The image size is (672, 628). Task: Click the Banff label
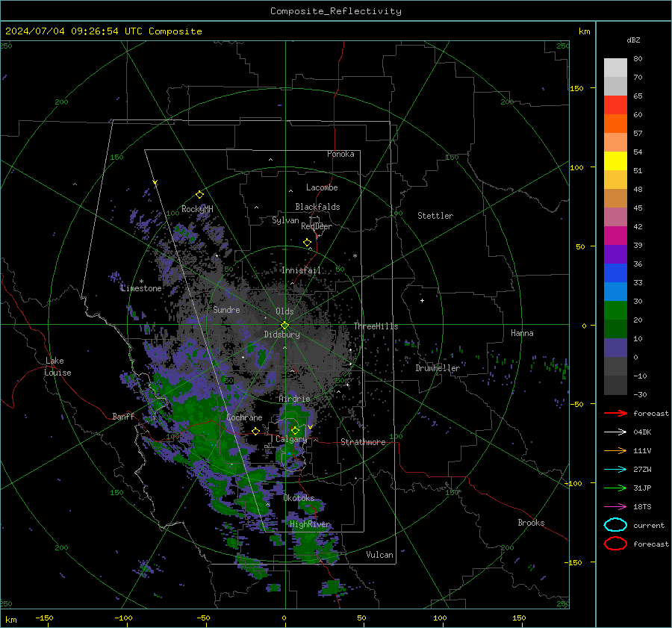pyautogui.click(x=123, y=416)
